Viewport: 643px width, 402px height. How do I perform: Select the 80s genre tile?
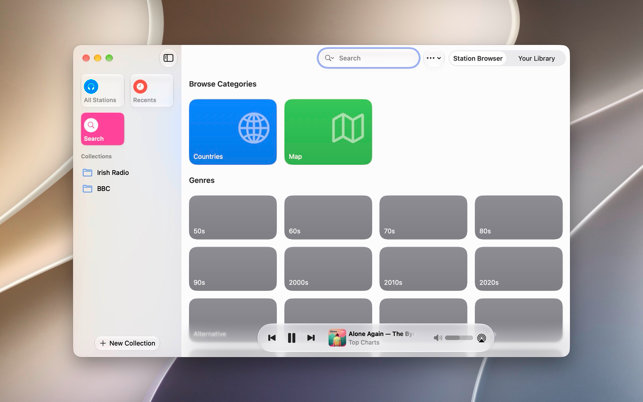click(x=519, y=217)
